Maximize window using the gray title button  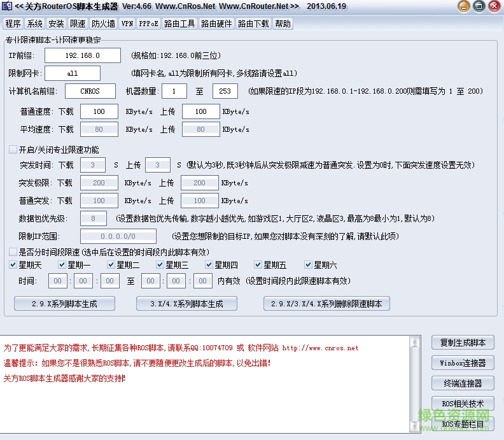pyautogui.click(x=479, y=6)
